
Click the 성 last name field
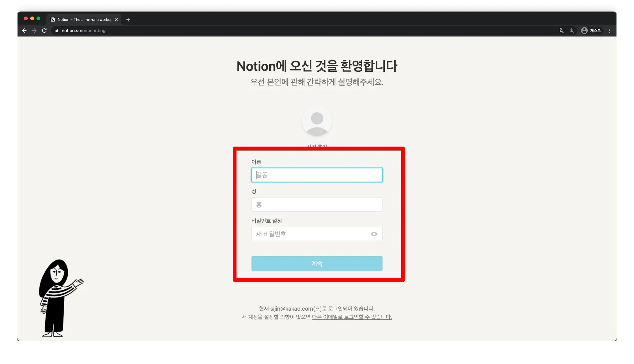[x=317, y=205]
